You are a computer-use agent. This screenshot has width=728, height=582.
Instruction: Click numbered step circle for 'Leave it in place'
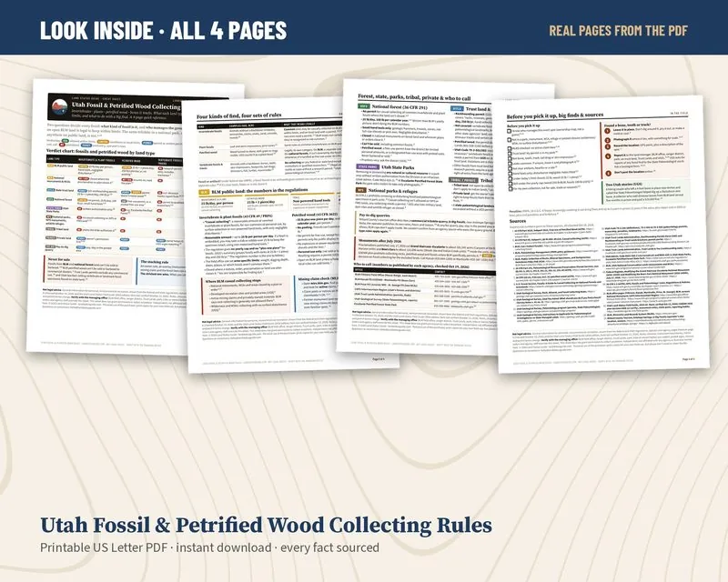(x=607, y=130)
